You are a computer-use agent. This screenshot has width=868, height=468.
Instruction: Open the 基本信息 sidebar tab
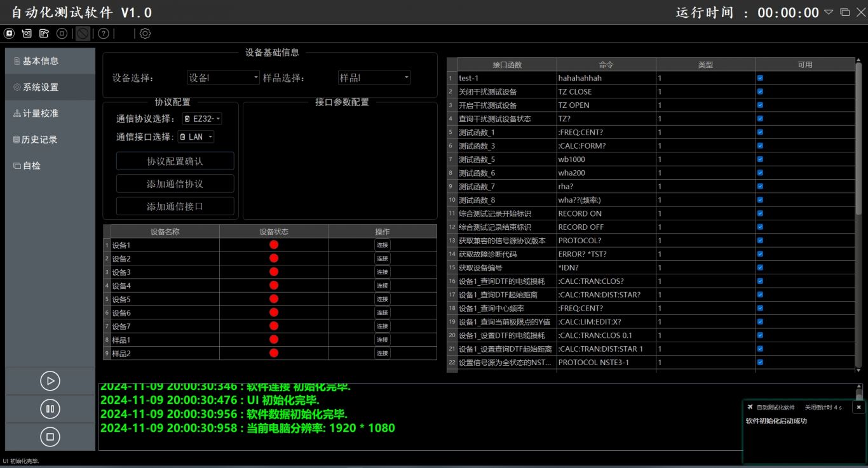pyautogui.click(x=50, y=61)
